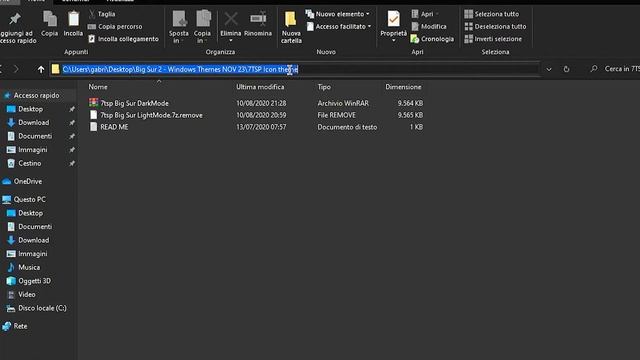Select Questo PC in sidebar
The height and width of the screenshot is (360, 640).
pyautogui.click(x=29, y=199)
